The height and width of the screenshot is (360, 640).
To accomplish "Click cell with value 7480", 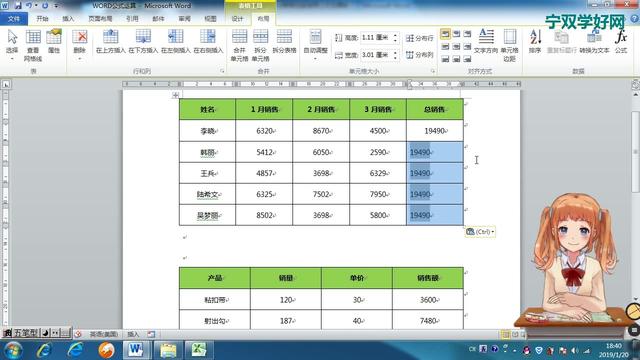I will point(428,321).
